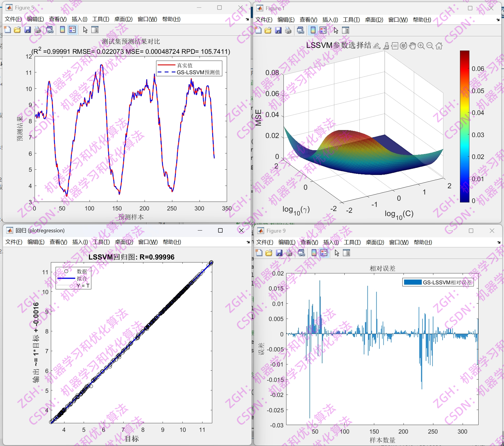Toggle Edit Plot arrow in Figure 9 toolbar
The width and height of the screenshot is (504, 446).
pos(337,253)
